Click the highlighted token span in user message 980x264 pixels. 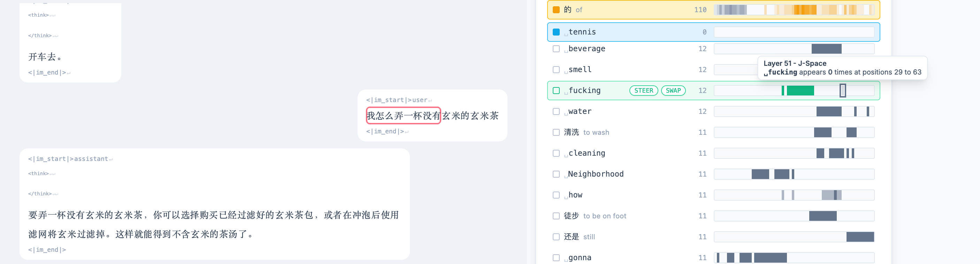tap(403, 116)
